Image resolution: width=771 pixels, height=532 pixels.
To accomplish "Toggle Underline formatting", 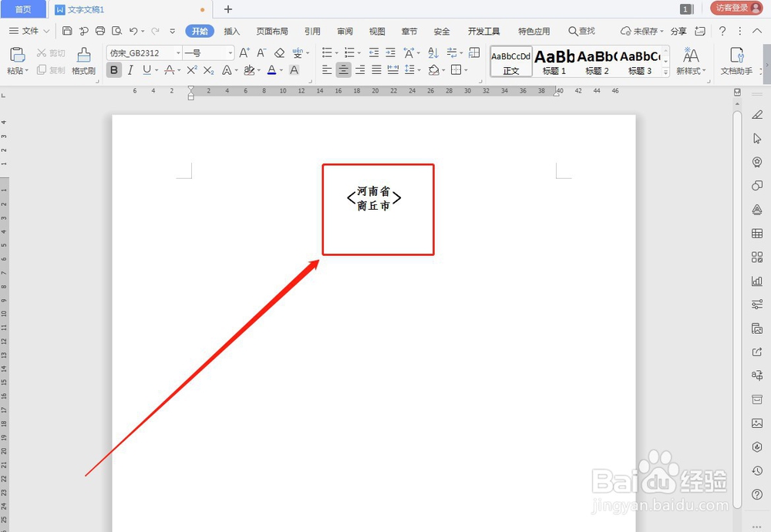I will pos(146,70).
